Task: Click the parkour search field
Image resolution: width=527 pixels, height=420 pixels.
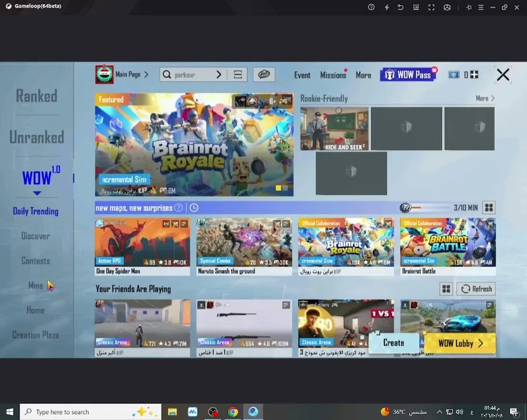Action: tap(193, 75)
